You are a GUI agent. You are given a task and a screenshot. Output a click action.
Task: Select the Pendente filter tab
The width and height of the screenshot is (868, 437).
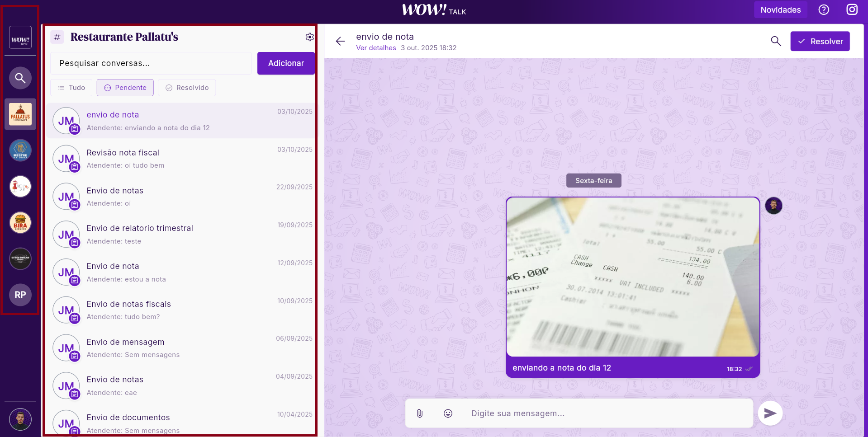125,88
